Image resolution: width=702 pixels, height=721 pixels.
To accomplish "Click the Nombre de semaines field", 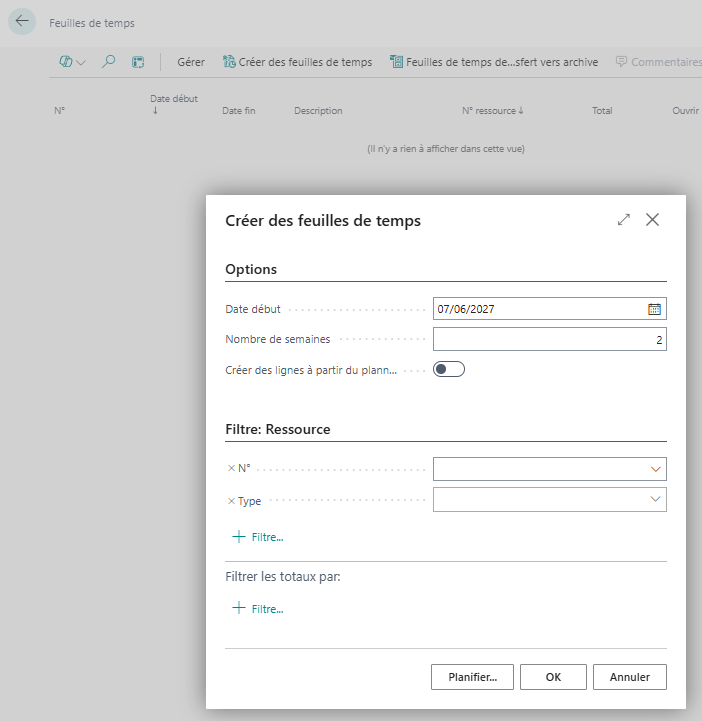I will tap(549, 339).
